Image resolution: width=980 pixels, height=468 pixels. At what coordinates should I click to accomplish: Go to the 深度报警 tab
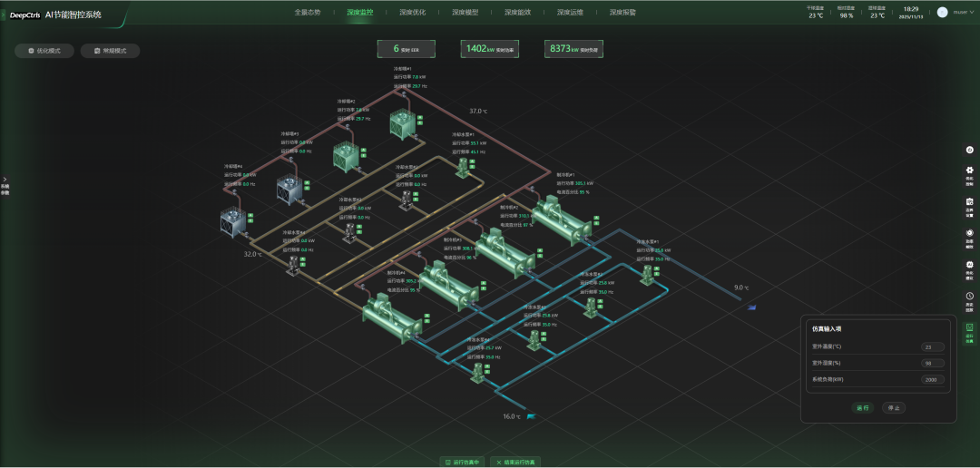(x=622, y=13)
